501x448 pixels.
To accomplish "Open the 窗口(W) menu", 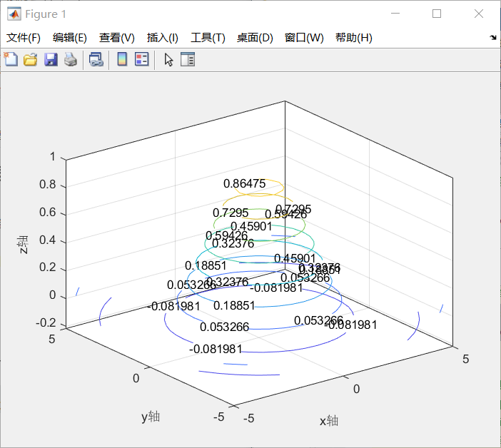I will click(304, 38).
